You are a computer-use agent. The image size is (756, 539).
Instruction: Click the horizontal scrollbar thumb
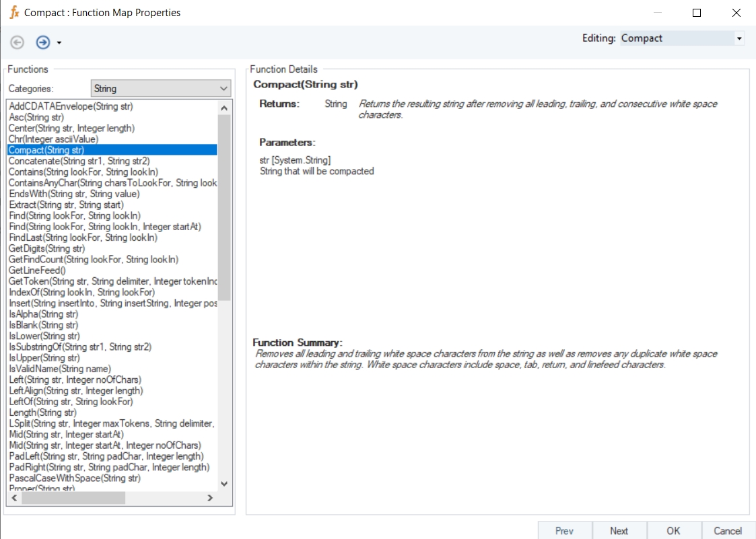(74, 498)
